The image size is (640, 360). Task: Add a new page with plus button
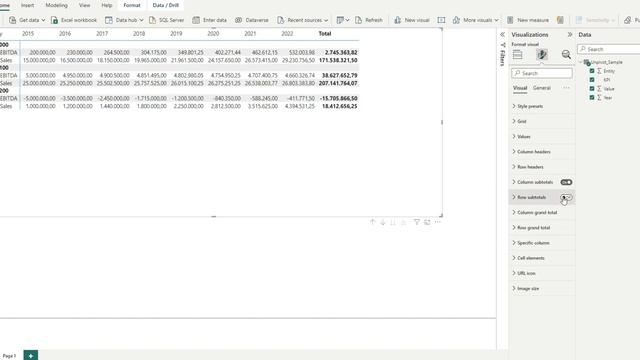[31, 356]
